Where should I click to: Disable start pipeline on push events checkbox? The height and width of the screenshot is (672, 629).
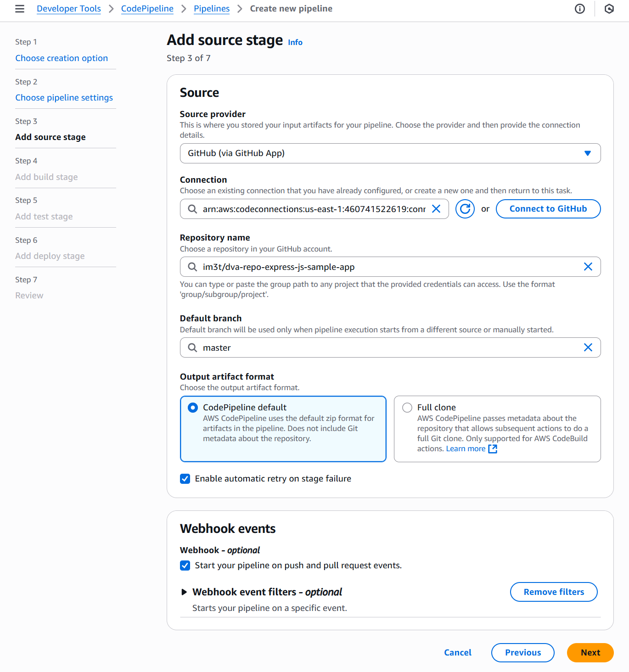point(185,566)
